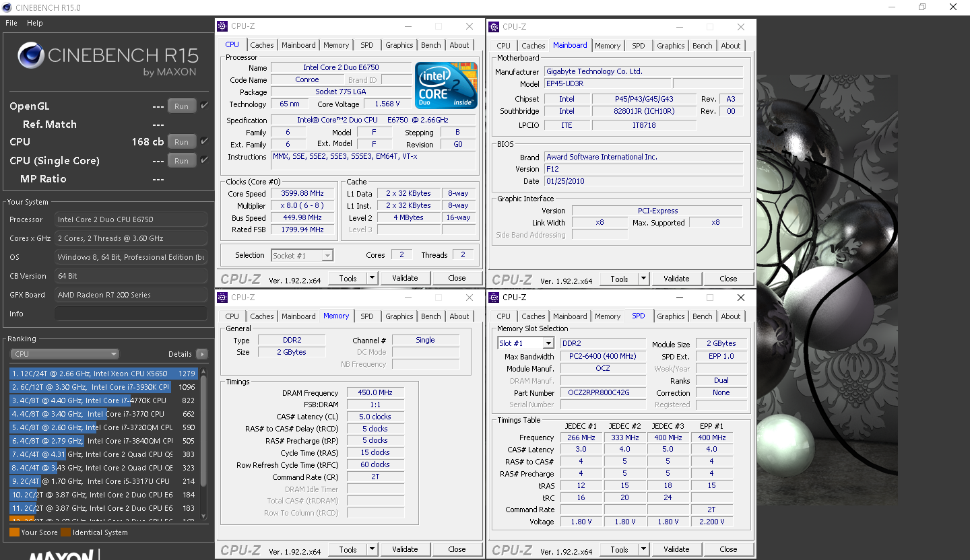
Task: Open Tools dropdown arrow in SPD window
Action: 643,549
